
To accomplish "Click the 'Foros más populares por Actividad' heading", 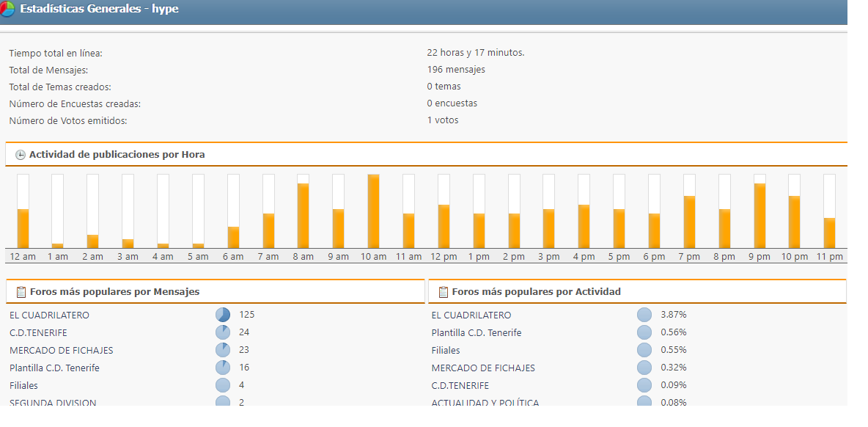I will (537, 292).
